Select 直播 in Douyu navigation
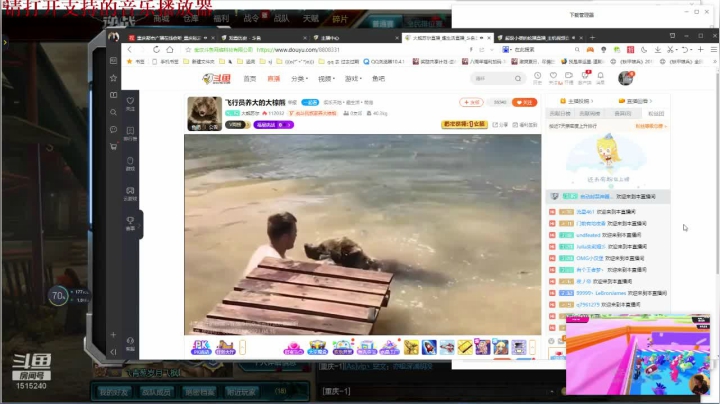720x404 pixels. pos(274,79)
